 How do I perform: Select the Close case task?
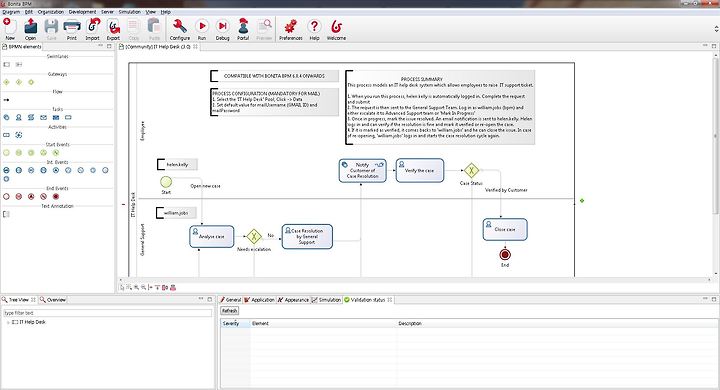tap(505, 229)
